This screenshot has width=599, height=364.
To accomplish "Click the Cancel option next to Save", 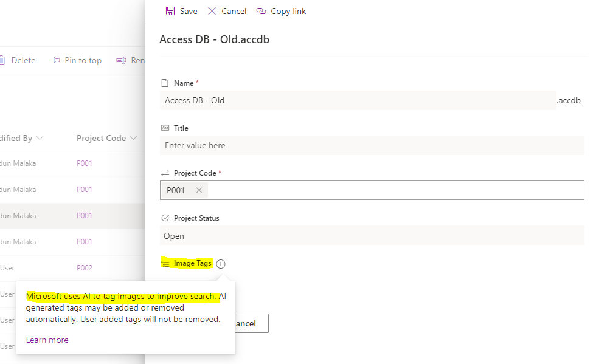I will click(226, 11).
